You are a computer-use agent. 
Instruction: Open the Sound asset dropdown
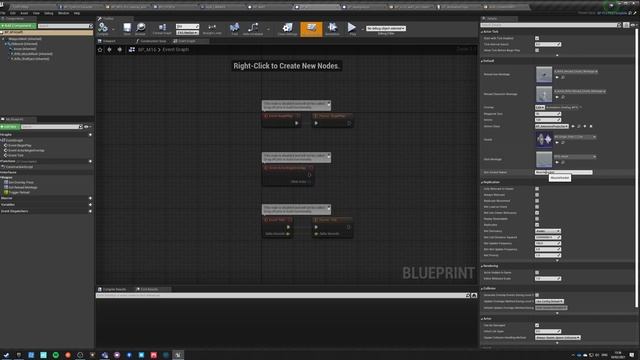tap(575, 137)
